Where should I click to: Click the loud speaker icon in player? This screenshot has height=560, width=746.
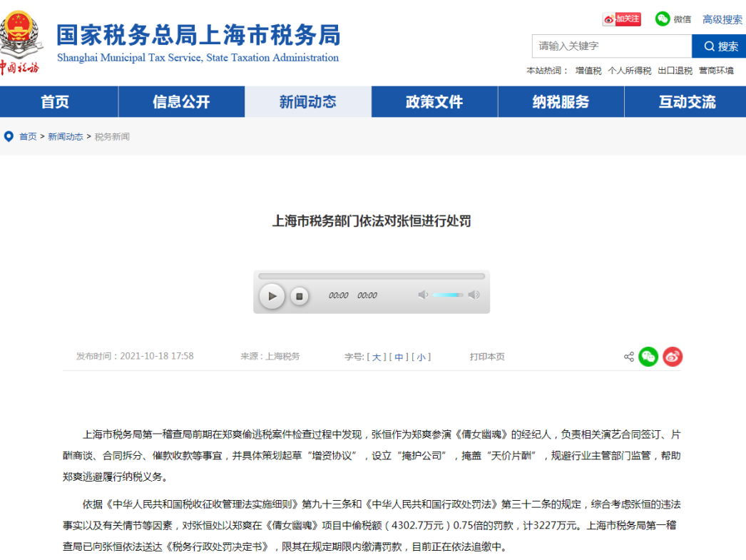(474, 295)
